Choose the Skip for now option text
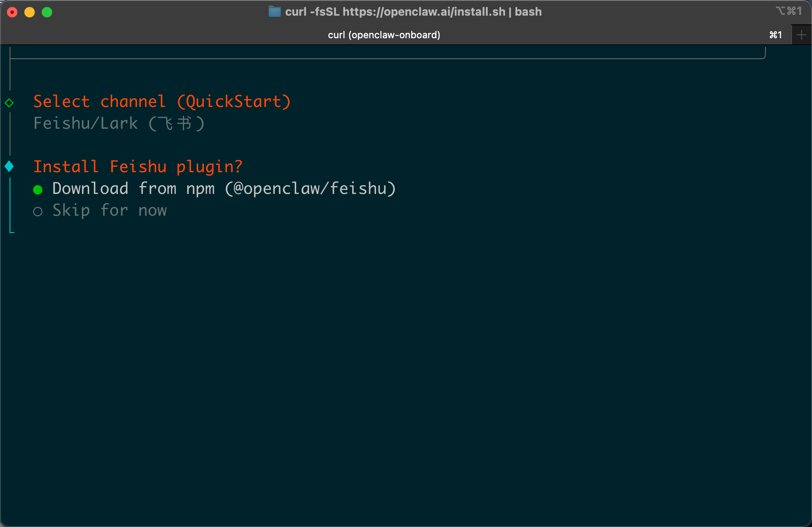Image resolution: width=812 pixels, height=527 pixels. click(x=110, y=210)
